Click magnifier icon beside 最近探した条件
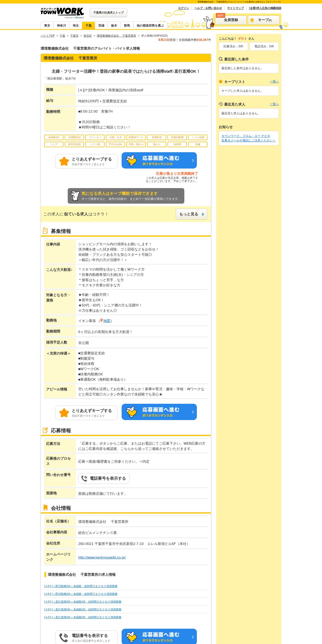 click(x=221, y=59)
